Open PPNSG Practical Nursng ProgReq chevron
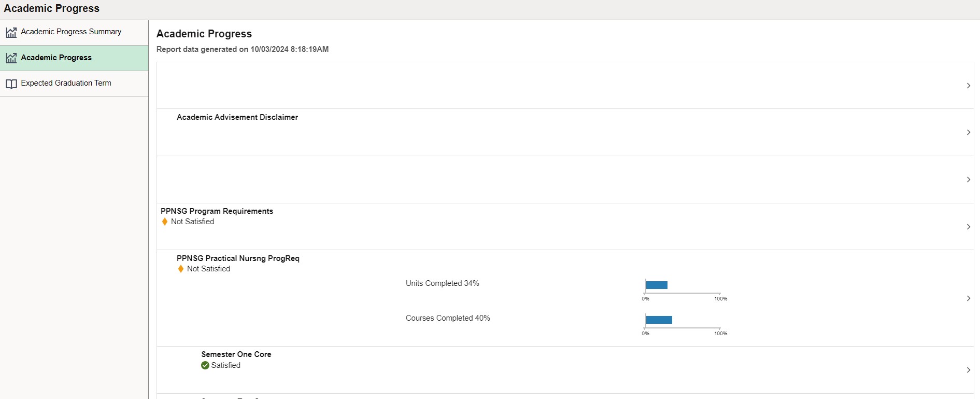This screenshot has height=399, width=980. [x=968, y=298]
